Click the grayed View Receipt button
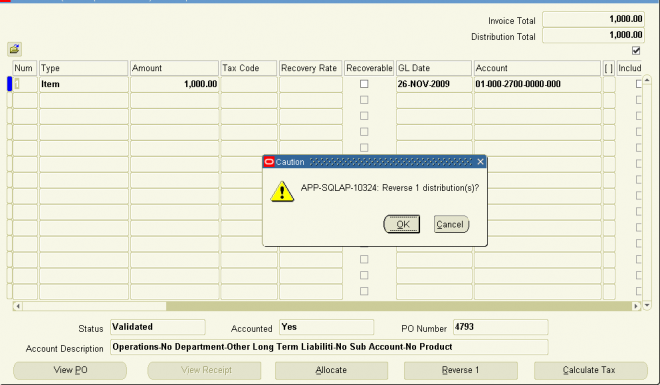 pyautogui.click(x=204, y=370)
